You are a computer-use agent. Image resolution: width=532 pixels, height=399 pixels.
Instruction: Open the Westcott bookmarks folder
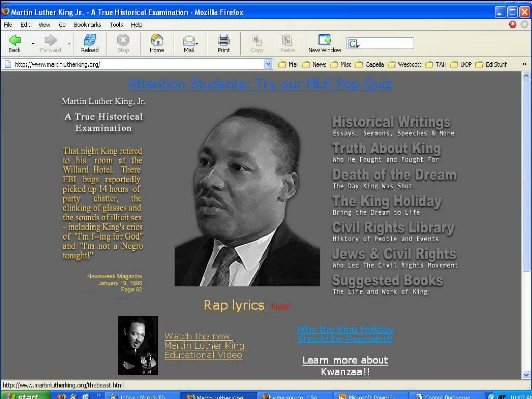[x=405, y=64]
